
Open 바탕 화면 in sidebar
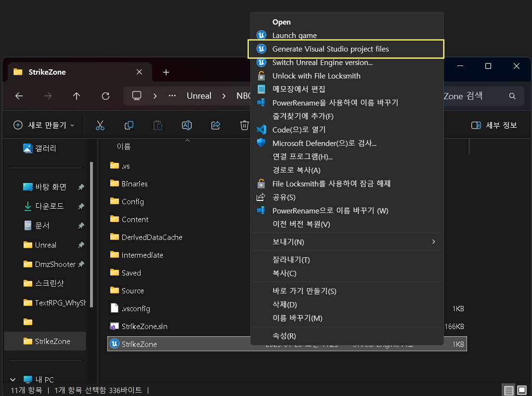click(x=51, y=187)
